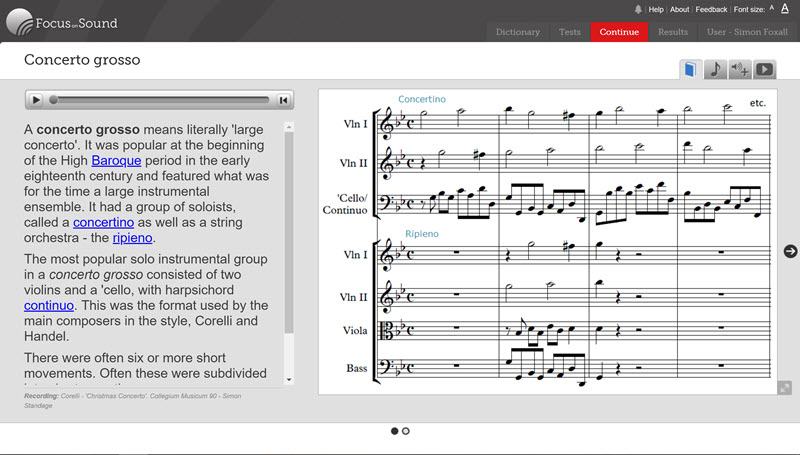Go to next page with right arrow
Screen dimensions: 800x455
click(x=790, y=251)
